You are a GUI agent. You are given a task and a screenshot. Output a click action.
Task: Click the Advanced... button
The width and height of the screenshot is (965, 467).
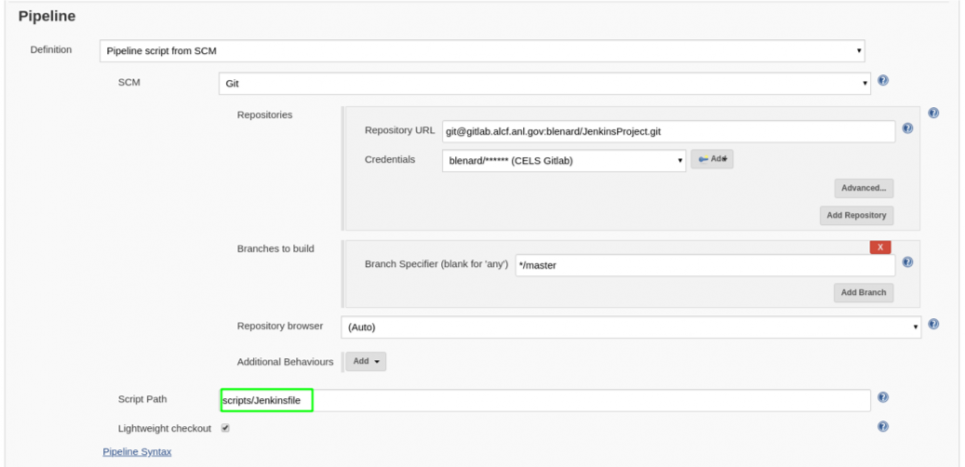tap(863, 188)
